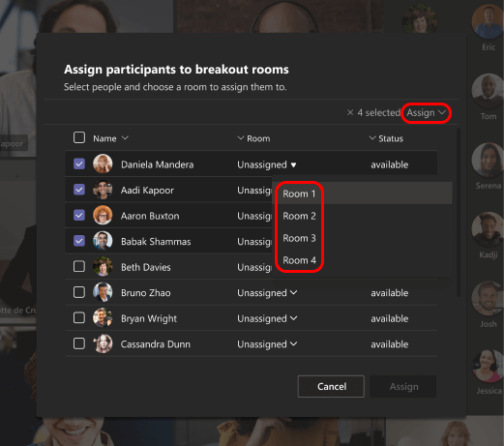
Task: Check the Beth Davies checkbox
Action: (x=79, y=266)
